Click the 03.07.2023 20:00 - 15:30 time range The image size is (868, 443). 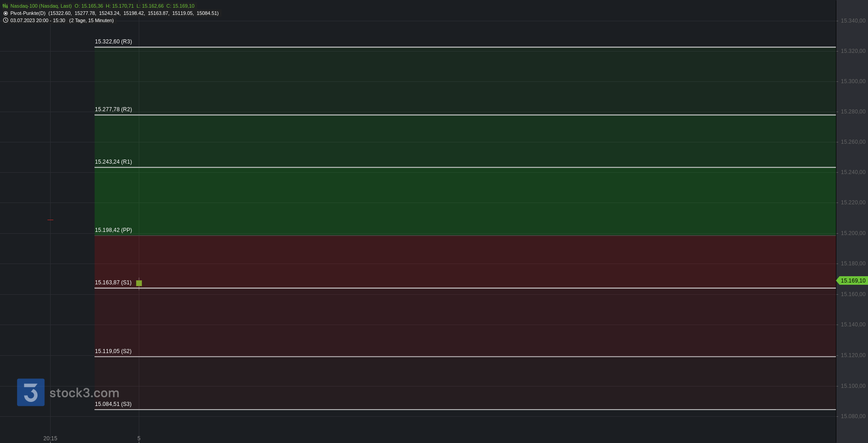coord(38,20)
